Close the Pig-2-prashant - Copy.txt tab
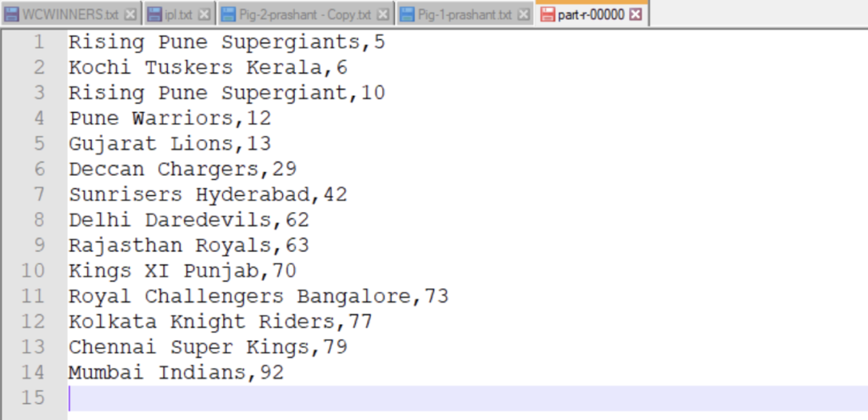Screen dimensions: 868x420 383,14
